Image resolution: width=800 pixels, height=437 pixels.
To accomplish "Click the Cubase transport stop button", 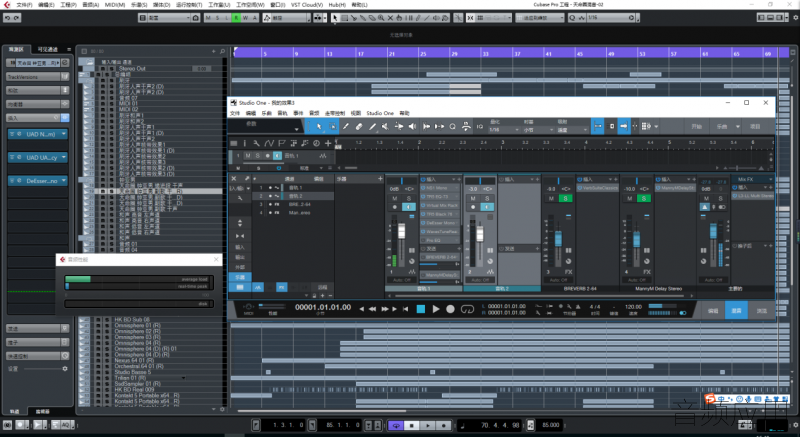I will pyautogui.click(x=412, y=425).
